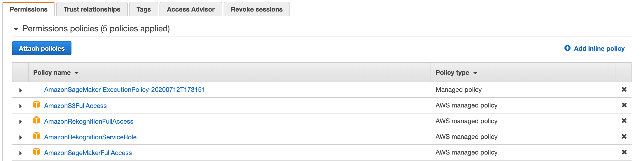Open the AmazonSageMakerFullAccess policy link
644x161 pixels.
88,152
